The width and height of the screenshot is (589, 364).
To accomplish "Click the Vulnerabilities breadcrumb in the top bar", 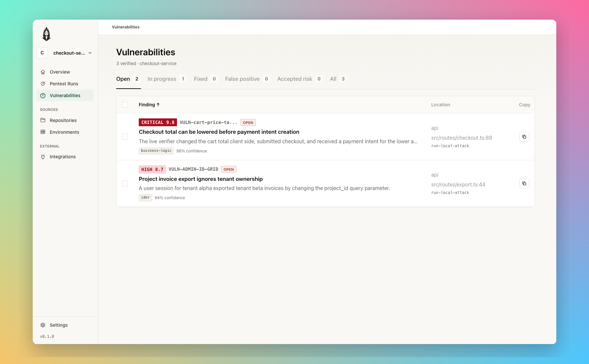I will tap(126, 27).
